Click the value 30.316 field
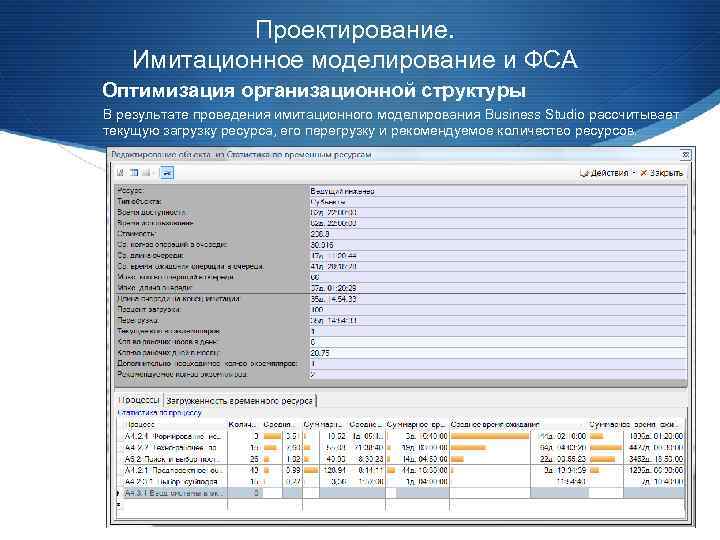720x540 pixels. (498, 245)
